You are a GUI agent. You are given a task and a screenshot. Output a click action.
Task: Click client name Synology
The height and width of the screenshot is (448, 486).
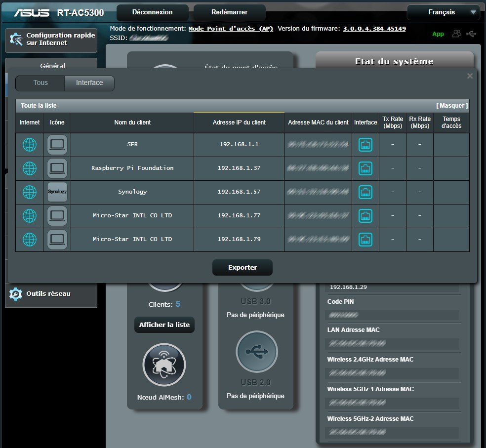[132, 192]
